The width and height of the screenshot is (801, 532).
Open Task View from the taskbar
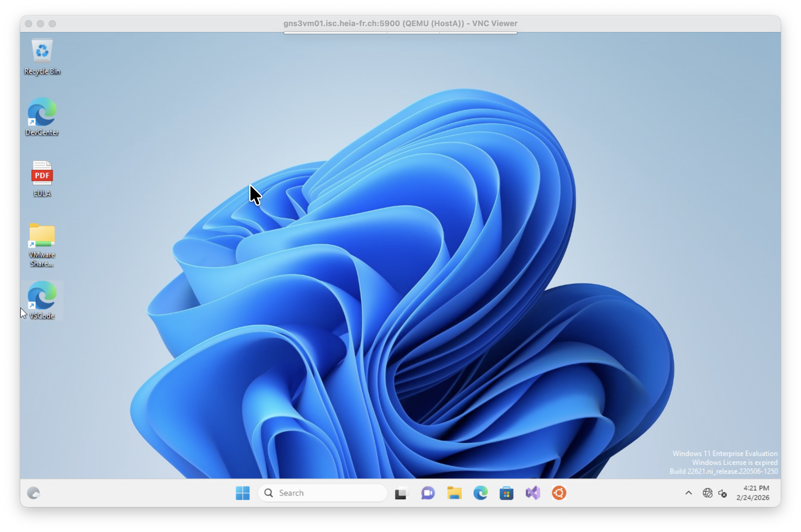click(x=401, y=493)
